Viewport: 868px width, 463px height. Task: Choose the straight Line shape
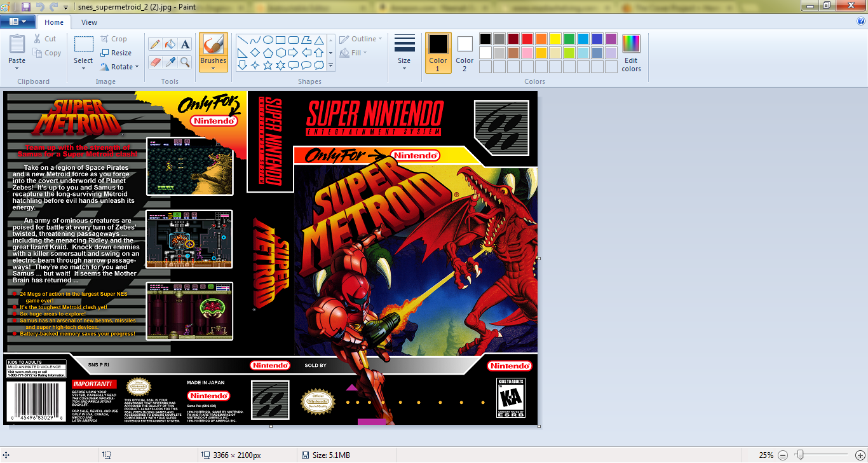242,40
